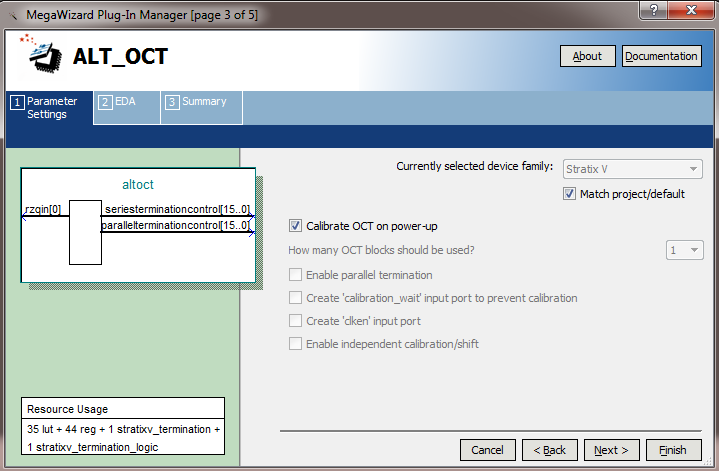Viewport: 719px width, 471px height.
Task: Toggle Match project/default checkbox
Action: pos(569,194)
